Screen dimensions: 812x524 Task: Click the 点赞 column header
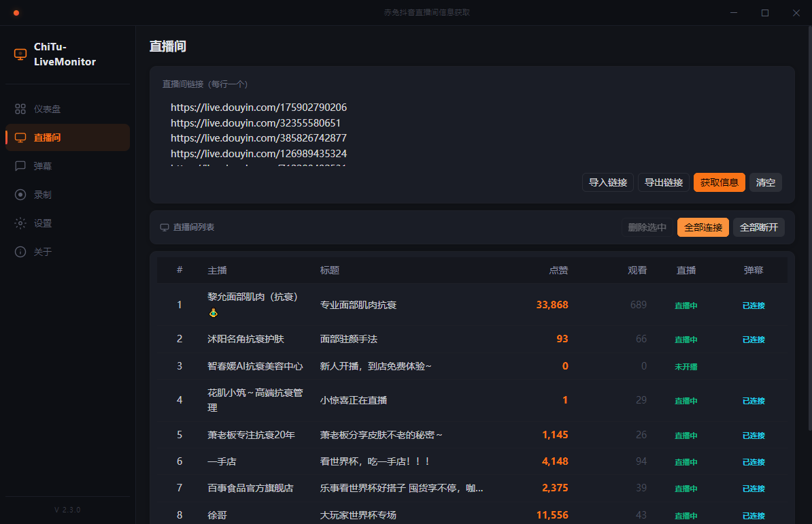pyautogui.click(x=558, y=271)
